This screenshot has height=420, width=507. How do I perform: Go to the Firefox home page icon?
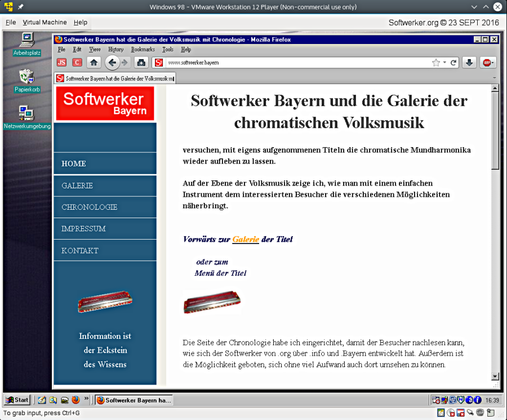[94, 63]
